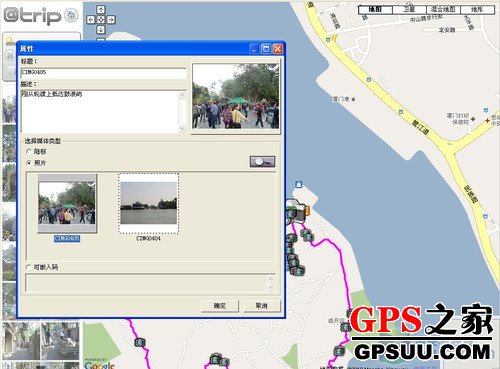
Task: Close the 属性 dialog window
Action: (x=278, y=49)
